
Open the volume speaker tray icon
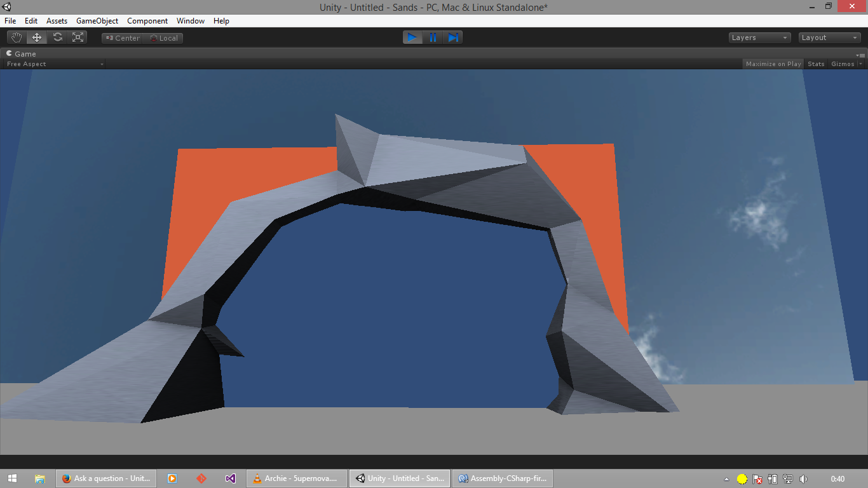pos(803,479)
